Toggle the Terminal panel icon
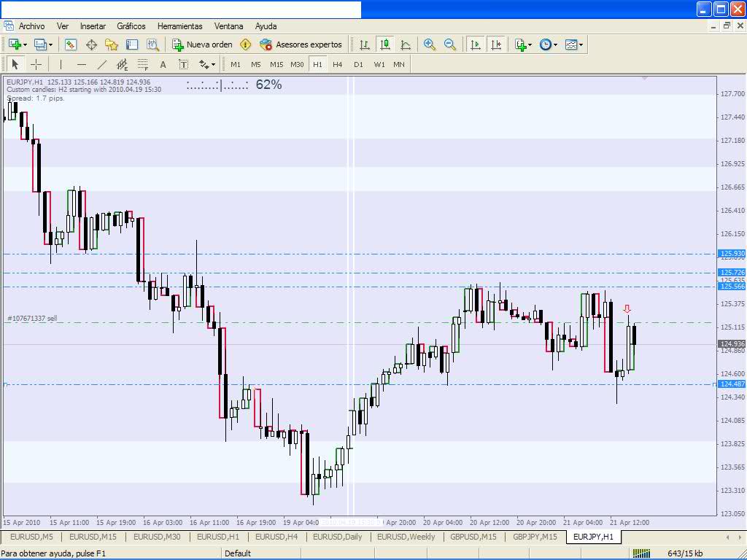Image resolution: width=747 pixels, height=560 pixels. 132,44
